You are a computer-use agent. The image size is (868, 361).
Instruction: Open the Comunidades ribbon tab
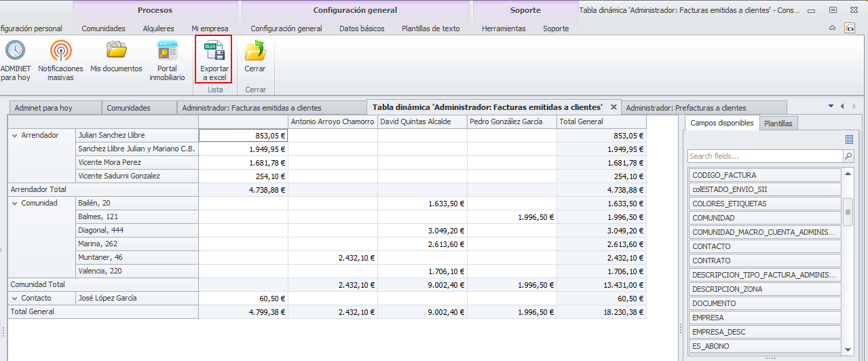pos(103,28)
